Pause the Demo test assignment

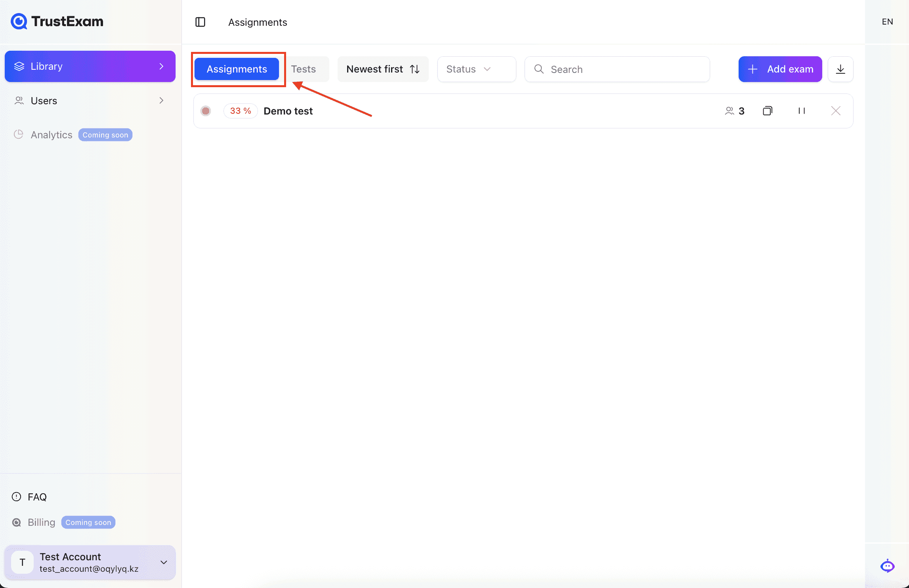802,111
